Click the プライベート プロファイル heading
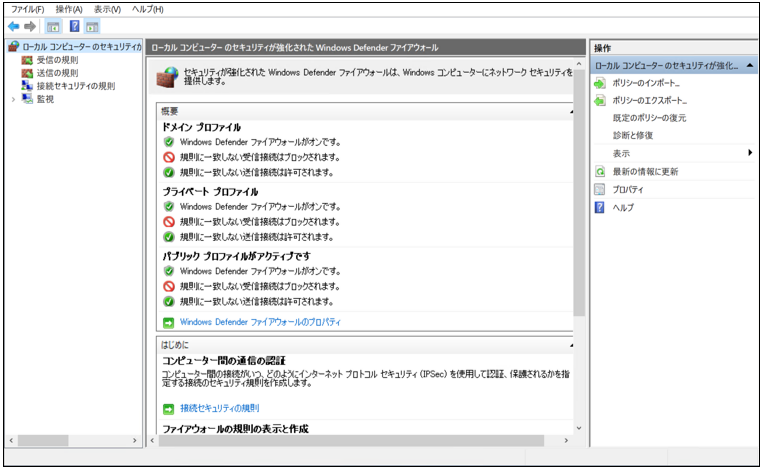The width and height of the screenshot is (762, 469). (210, 191)
